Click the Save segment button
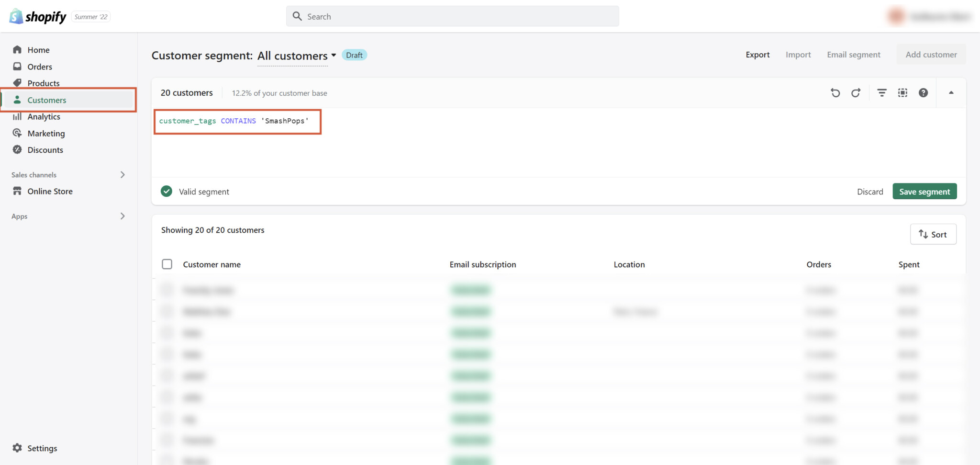 pyautogui.click(x=924, y=192)
